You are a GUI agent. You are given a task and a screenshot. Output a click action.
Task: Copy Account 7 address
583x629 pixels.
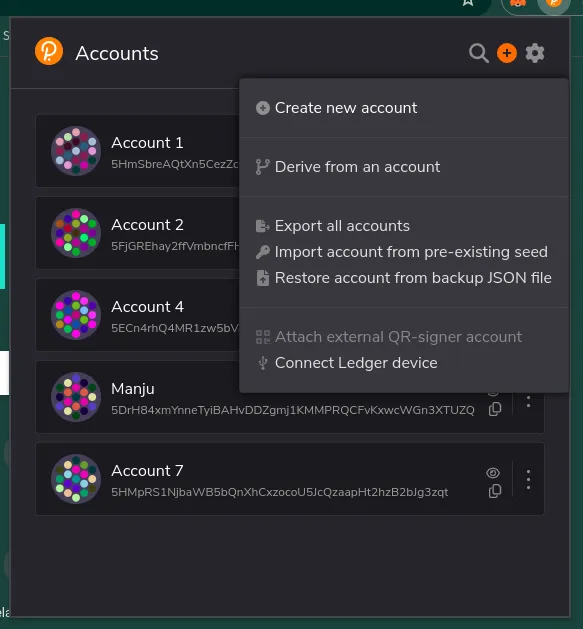click(495, 491)
